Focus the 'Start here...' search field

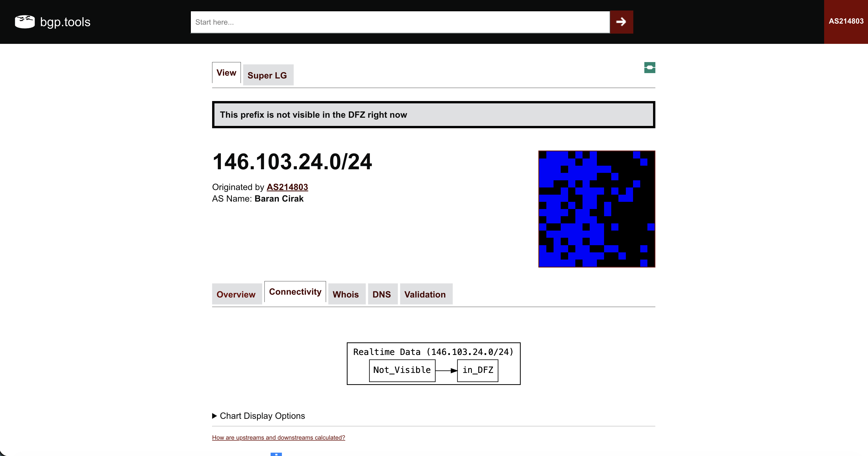(400, 22)
